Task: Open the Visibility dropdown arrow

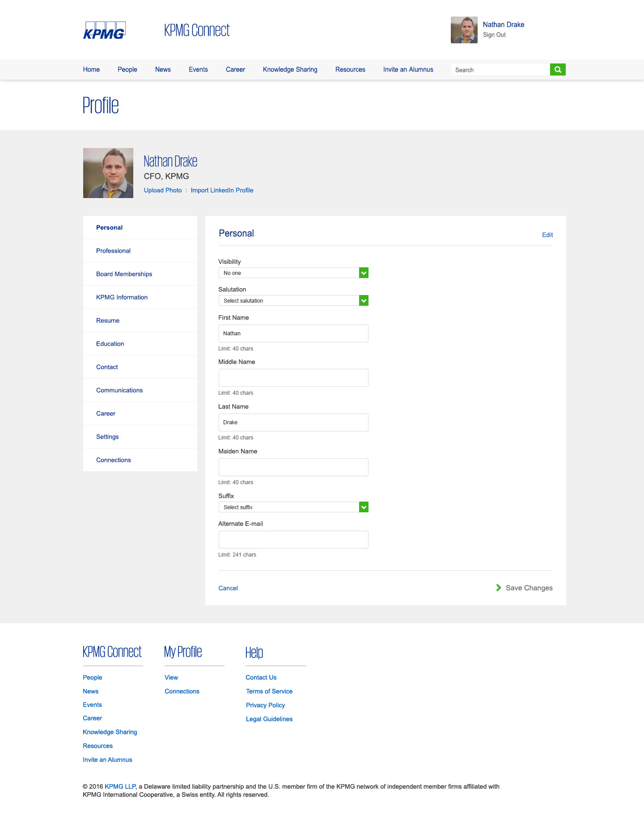Action: pyautogui.click(x=364, y=273)
